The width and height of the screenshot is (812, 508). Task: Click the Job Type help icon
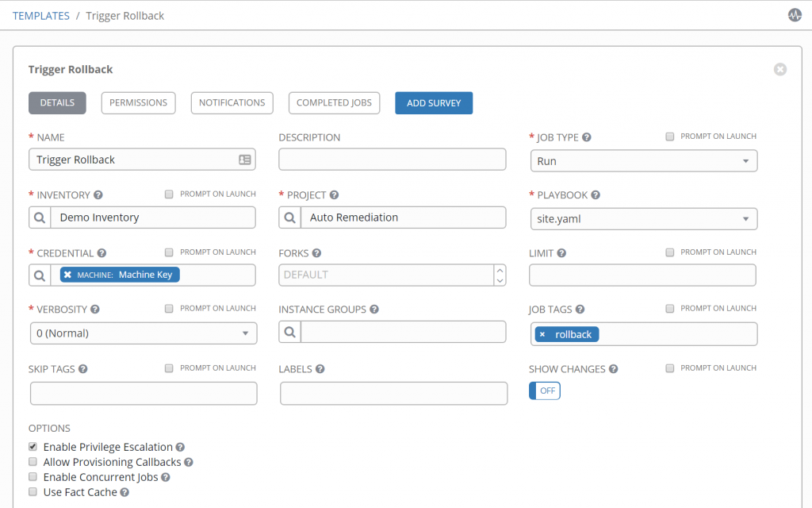(587, 137)
